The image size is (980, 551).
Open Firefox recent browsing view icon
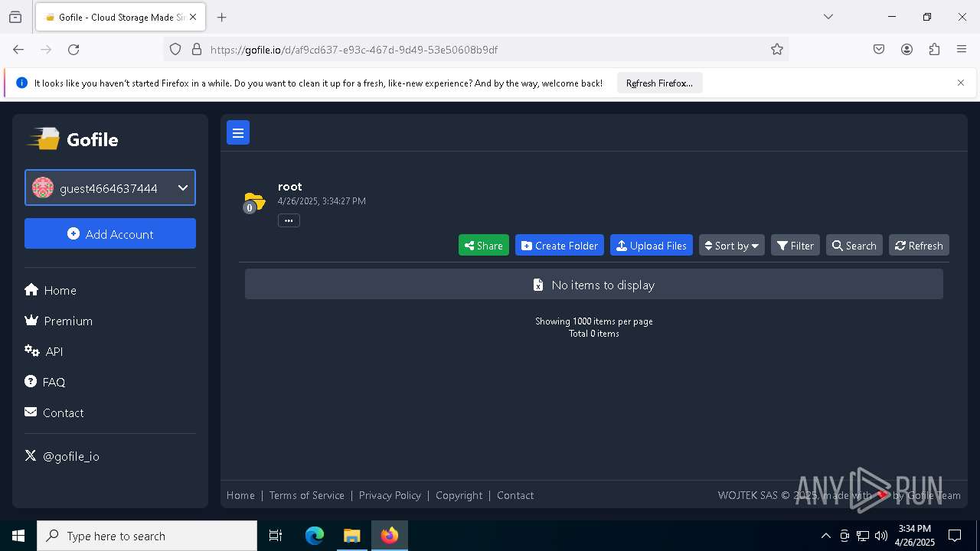pos(15,17)
